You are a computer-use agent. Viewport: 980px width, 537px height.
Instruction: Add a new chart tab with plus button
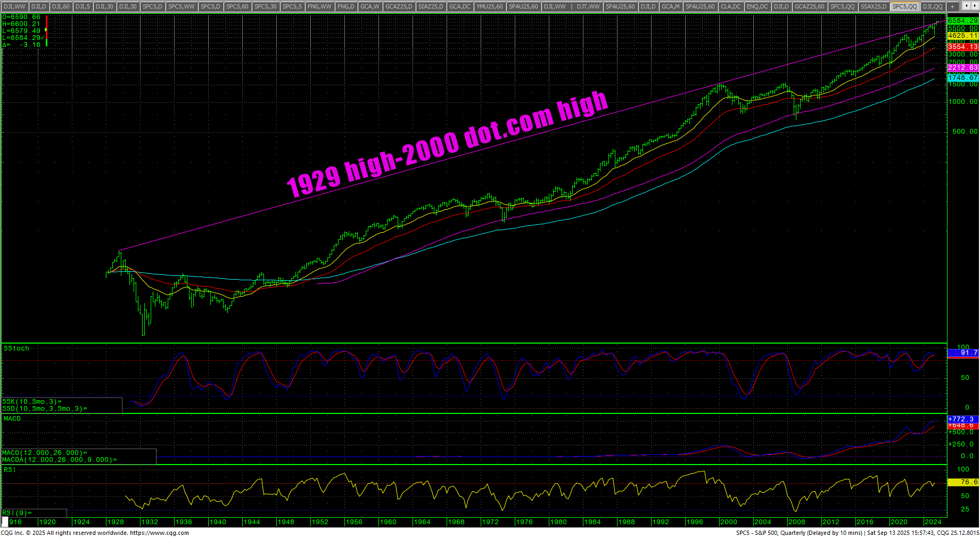[x=953, y=6]
